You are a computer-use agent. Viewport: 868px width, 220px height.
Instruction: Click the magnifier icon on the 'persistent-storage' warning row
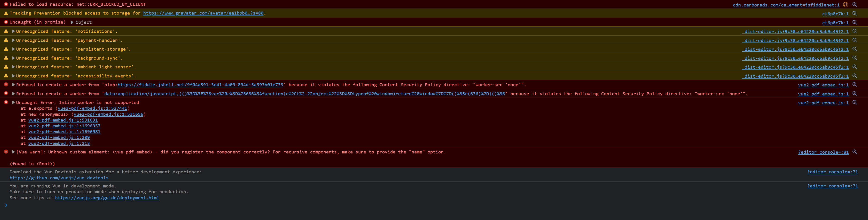[x=855, y=49]
